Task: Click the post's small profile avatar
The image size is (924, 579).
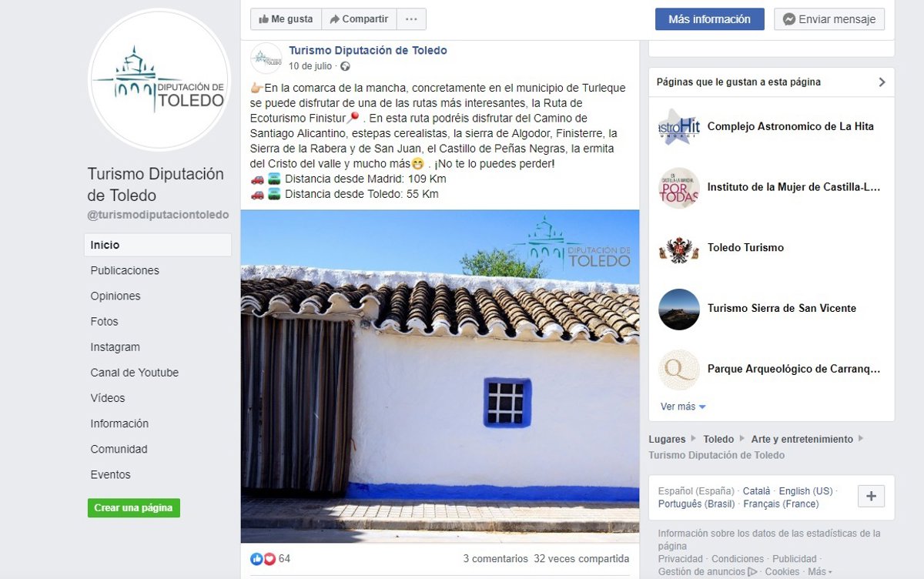Action: [x=266, y=59]
